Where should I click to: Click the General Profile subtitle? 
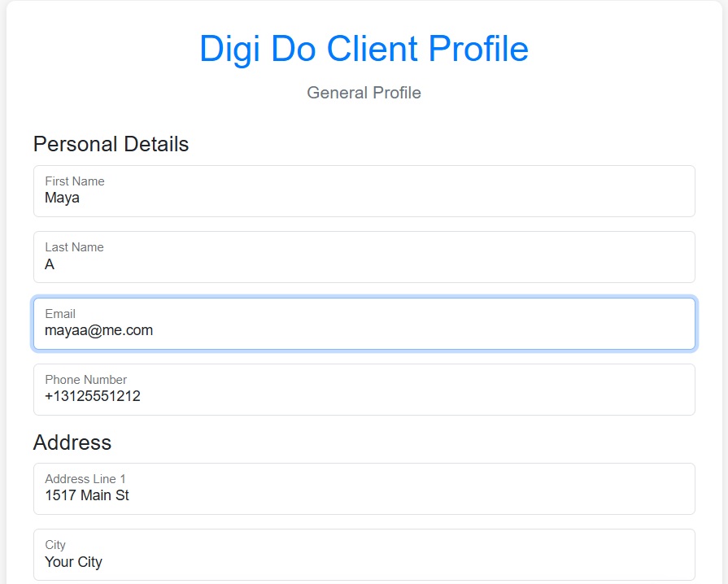(364, 93)
